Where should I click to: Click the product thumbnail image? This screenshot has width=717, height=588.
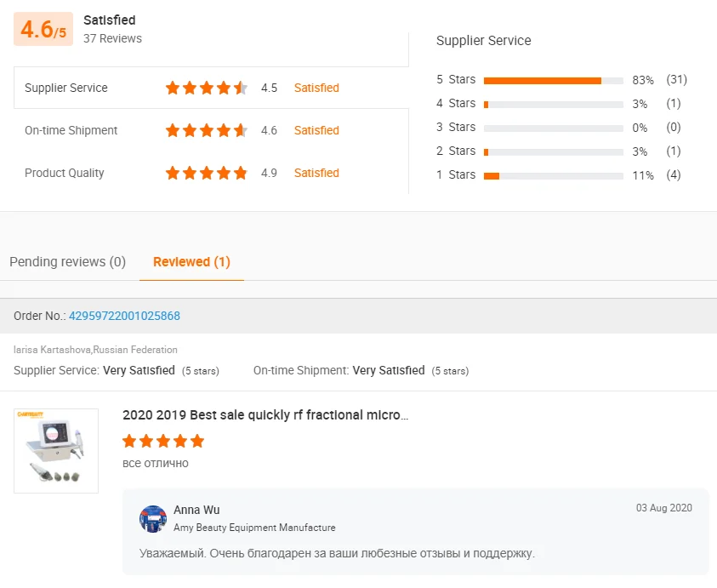coord(56,451)
